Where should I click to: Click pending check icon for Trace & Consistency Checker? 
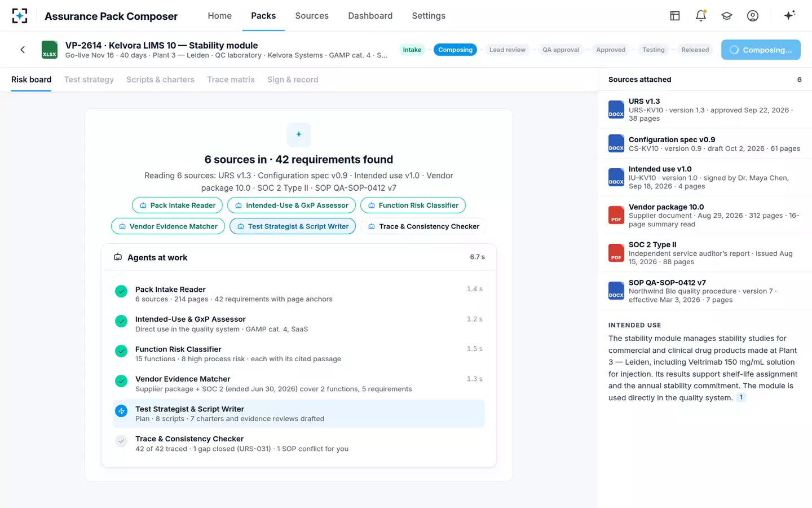(x=121, y=441)
